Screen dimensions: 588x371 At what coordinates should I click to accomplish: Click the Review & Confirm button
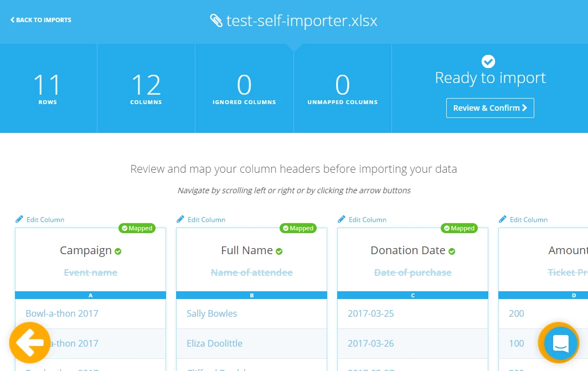490,108
